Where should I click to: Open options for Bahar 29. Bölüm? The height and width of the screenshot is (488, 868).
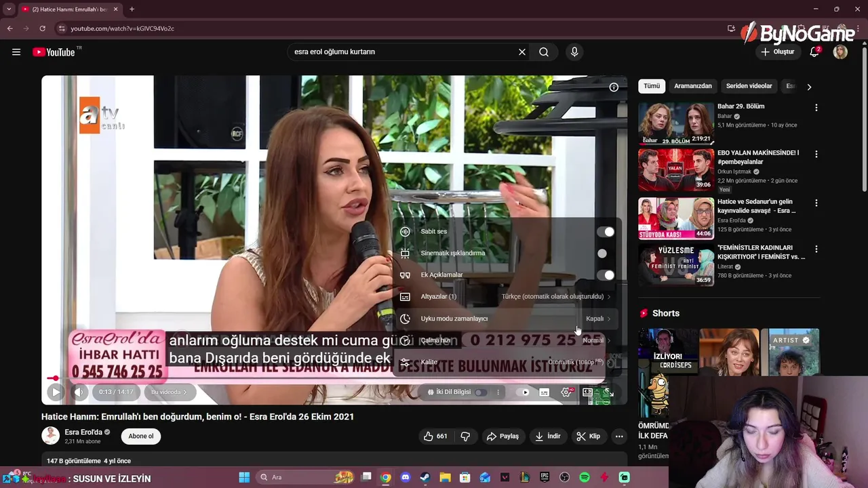point(816,108)
